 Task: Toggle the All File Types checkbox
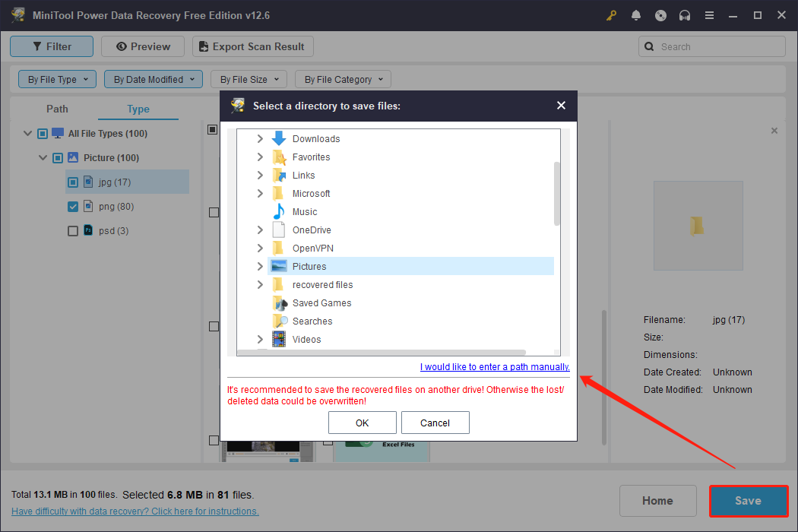[x=43, y=134]
